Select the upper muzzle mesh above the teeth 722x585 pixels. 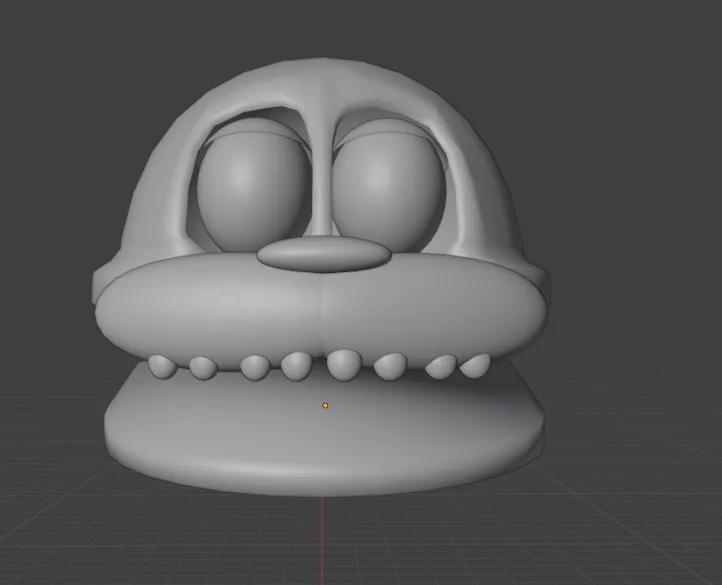coord(322,313)
